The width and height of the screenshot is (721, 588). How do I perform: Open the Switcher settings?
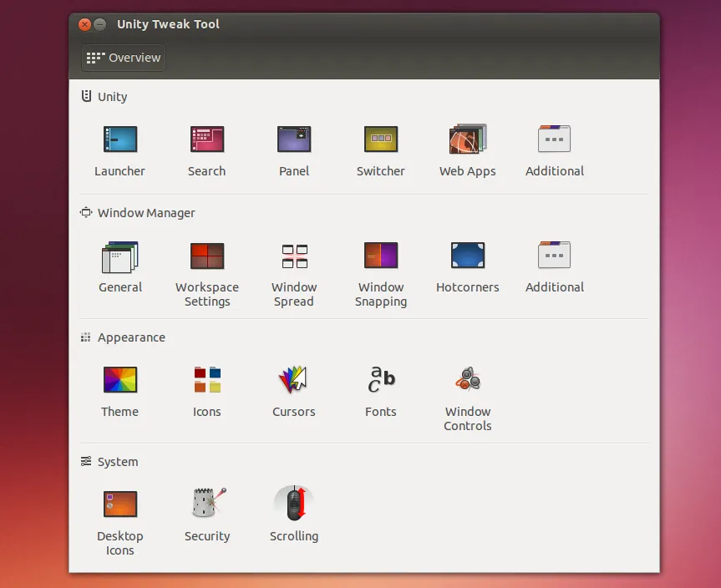[380, 139]
